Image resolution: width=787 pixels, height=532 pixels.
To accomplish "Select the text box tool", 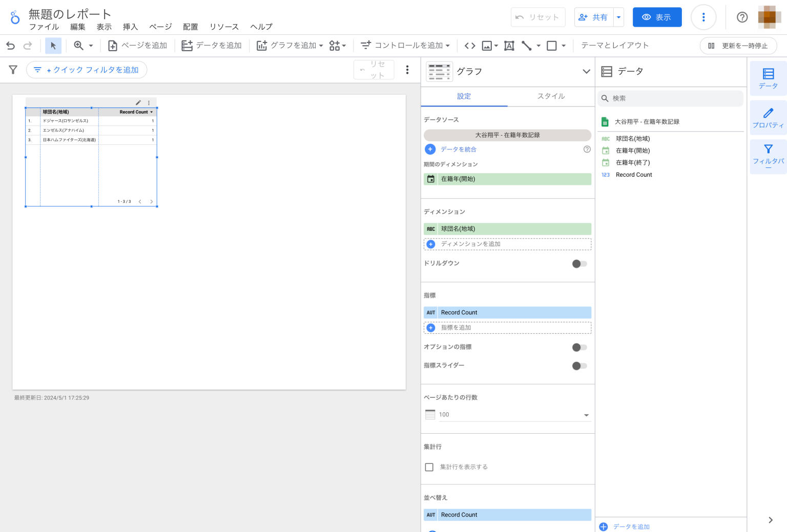I will [508, 46].
